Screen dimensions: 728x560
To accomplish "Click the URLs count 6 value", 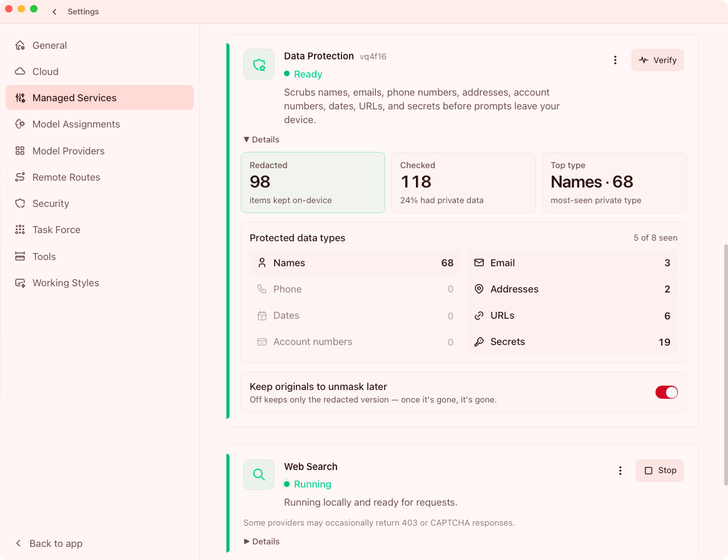I will (x=667, y=316).
